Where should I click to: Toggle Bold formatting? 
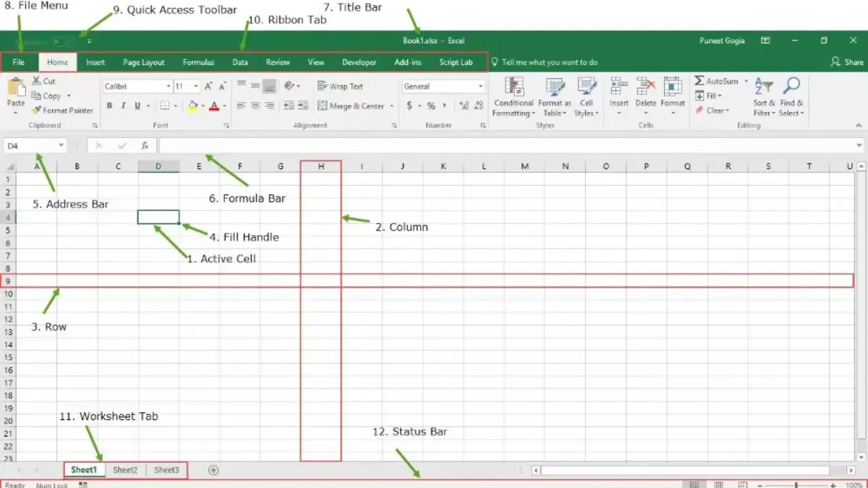pos(110,106)
